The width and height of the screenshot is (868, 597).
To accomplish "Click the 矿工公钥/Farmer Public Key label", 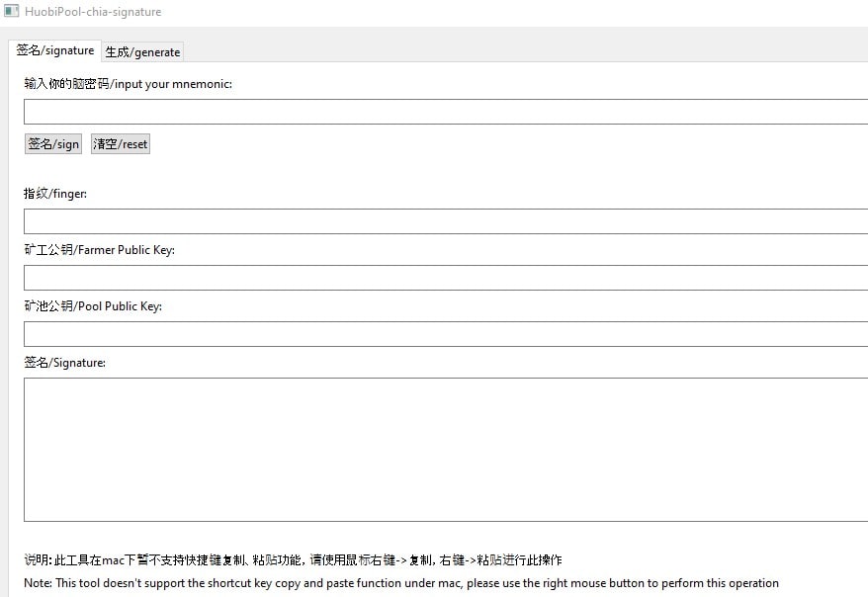I will [99, 249].
